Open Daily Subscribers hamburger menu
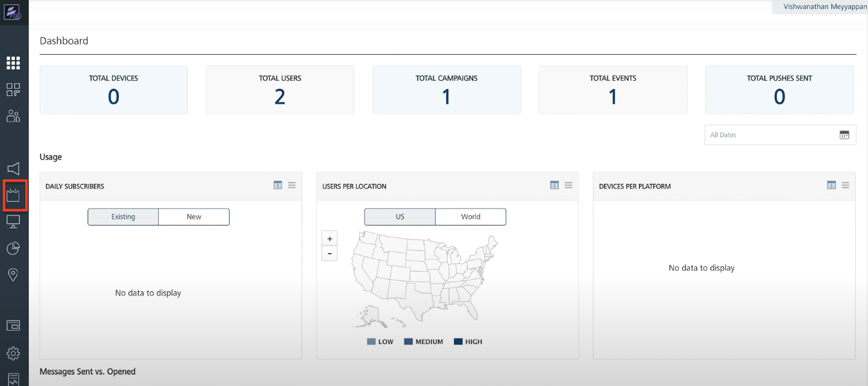 [x=292, y=185]
